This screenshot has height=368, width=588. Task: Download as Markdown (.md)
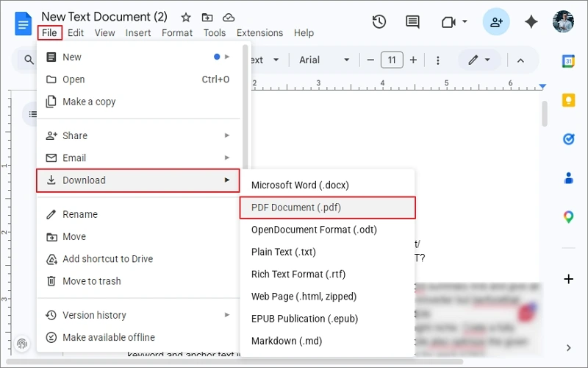[327, 341]
